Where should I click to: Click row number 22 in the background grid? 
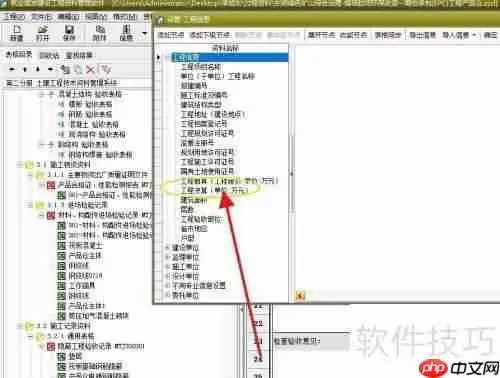pos(258,323)
